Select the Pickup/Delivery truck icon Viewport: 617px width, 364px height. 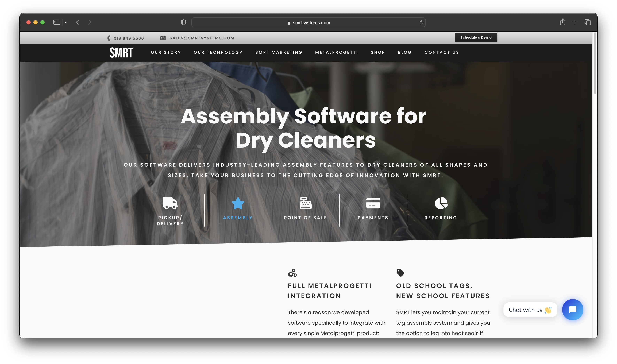[170, 203]
